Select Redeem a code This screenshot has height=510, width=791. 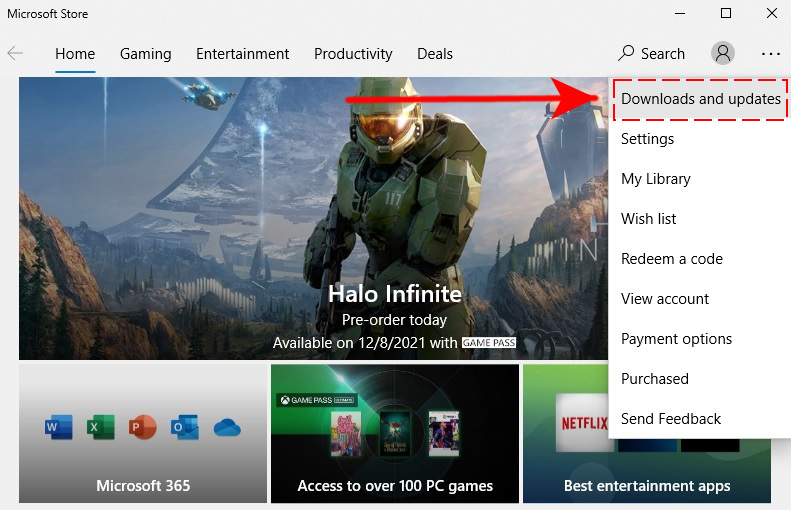coord(700,259)
